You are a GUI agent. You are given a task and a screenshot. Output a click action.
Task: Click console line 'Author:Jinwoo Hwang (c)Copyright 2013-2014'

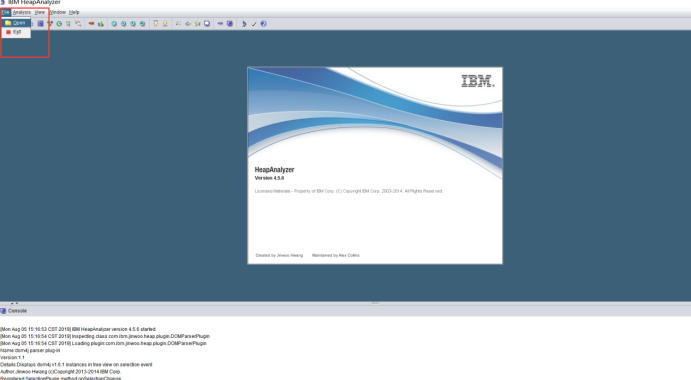point(60,372)
